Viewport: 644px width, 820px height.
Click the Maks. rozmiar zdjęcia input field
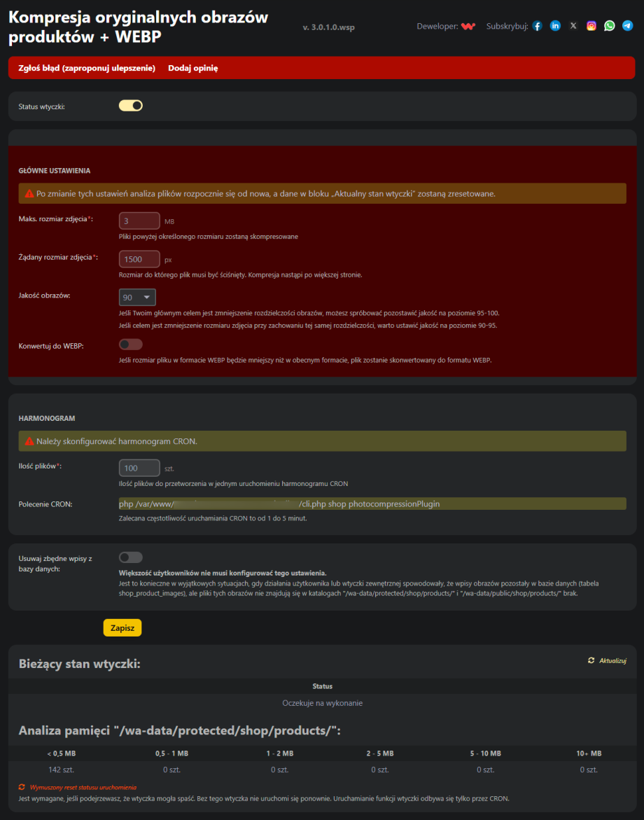click(139, 220)
